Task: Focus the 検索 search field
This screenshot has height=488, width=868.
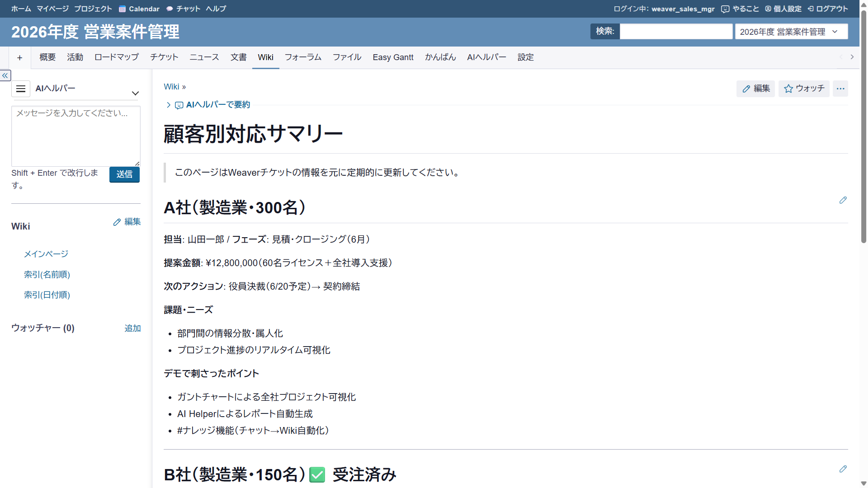Action: (x=676, y=32)
